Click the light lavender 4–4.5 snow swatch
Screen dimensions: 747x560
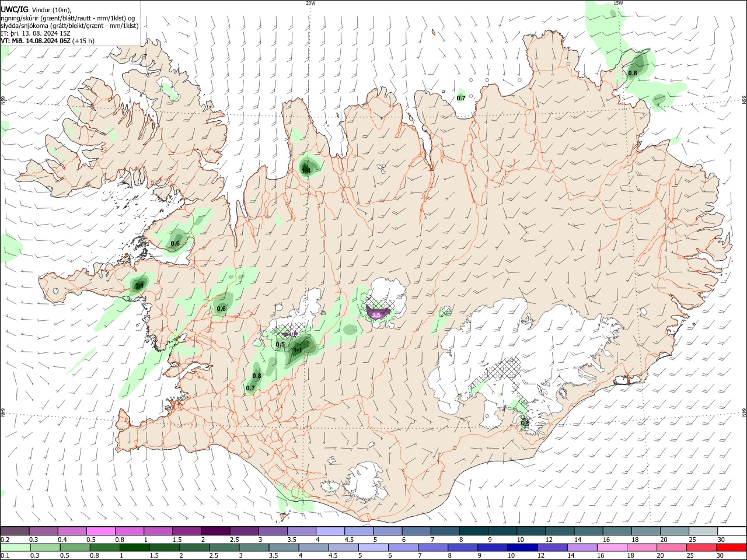click(330, 531)
